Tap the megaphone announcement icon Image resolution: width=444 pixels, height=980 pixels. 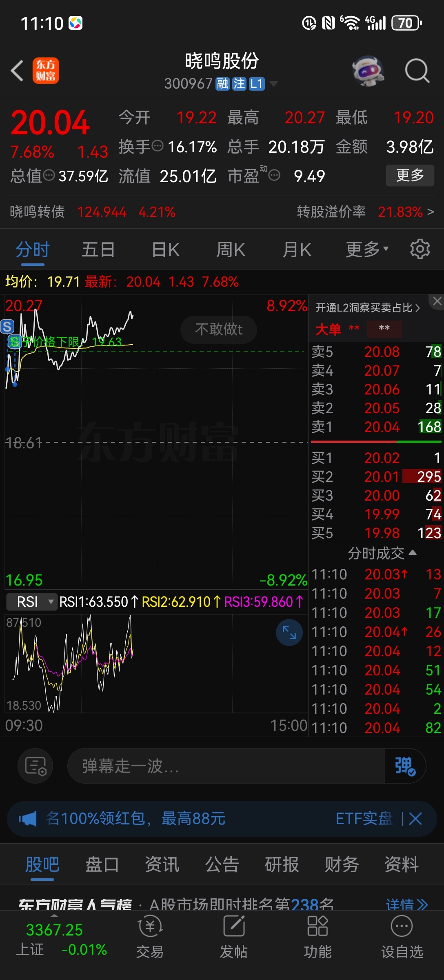click(x=27, y=819)
